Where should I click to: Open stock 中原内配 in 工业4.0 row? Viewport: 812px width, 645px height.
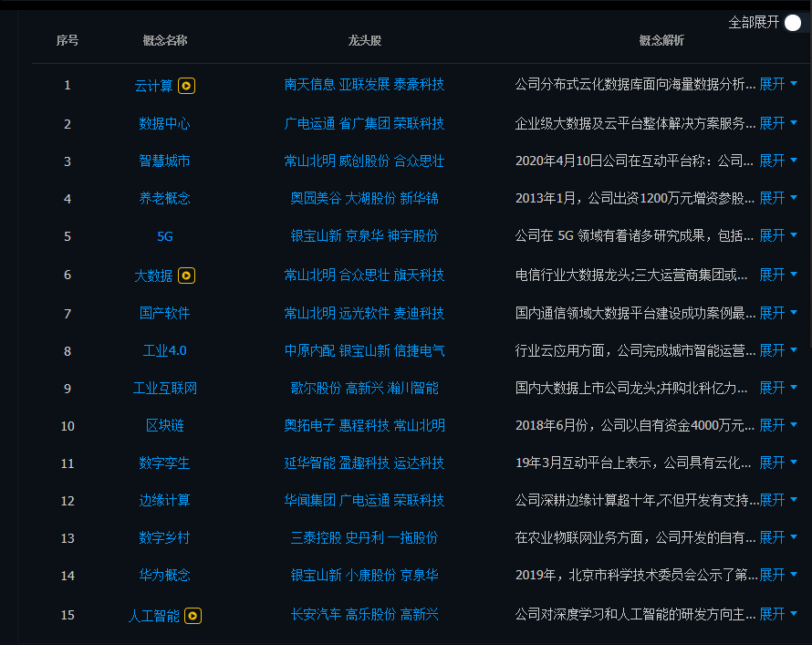pos(309,350)
